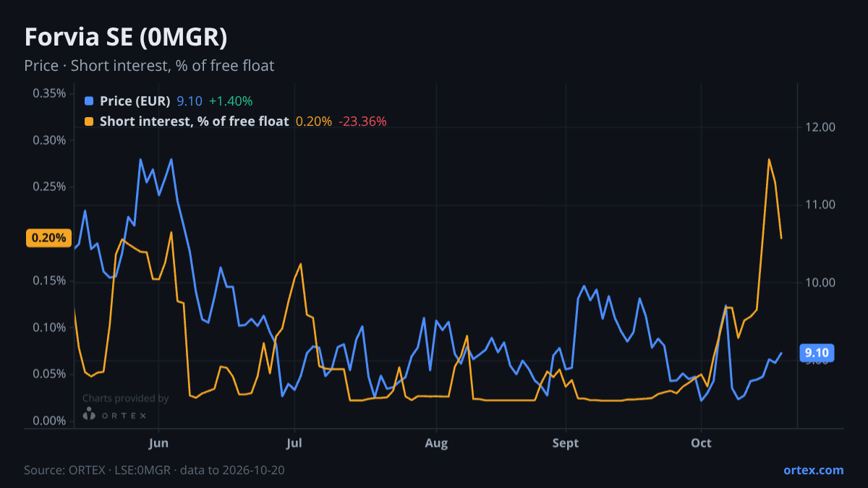This screenshot has width=868, height=488.
Task: Click the Aug x-axis label
Action: coord(436,443)
